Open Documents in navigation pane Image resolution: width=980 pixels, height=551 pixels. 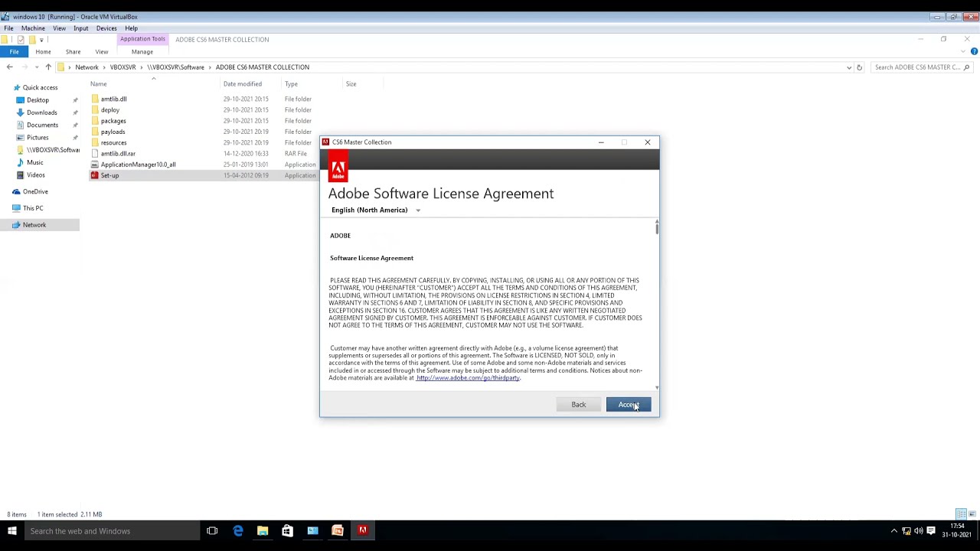[42, 125]
